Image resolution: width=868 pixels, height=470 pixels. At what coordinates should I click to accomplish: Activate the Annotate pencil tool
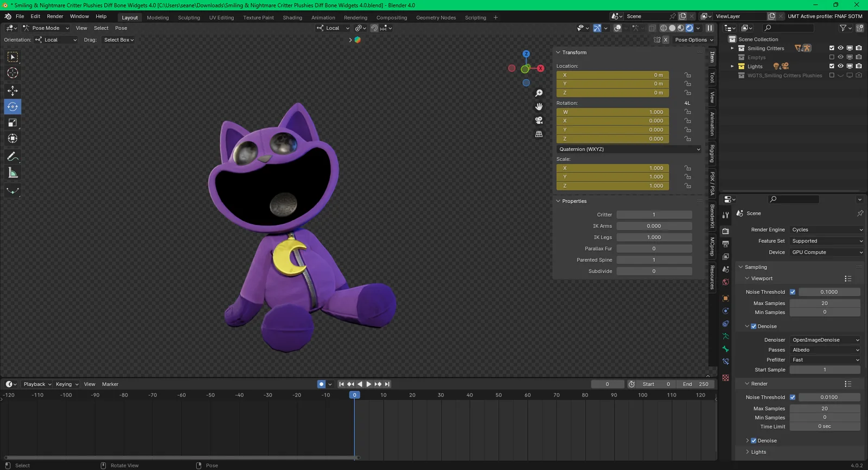[12, 157]
